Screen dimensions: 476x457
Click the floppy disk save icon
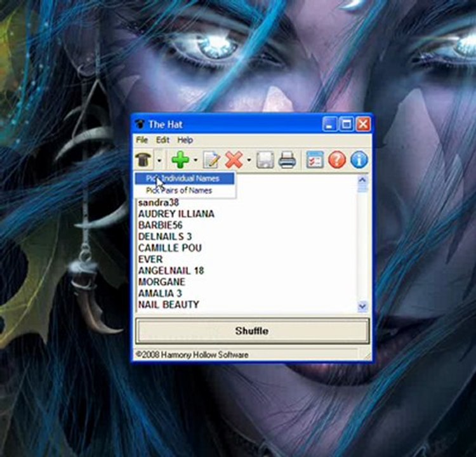[265, 160]
